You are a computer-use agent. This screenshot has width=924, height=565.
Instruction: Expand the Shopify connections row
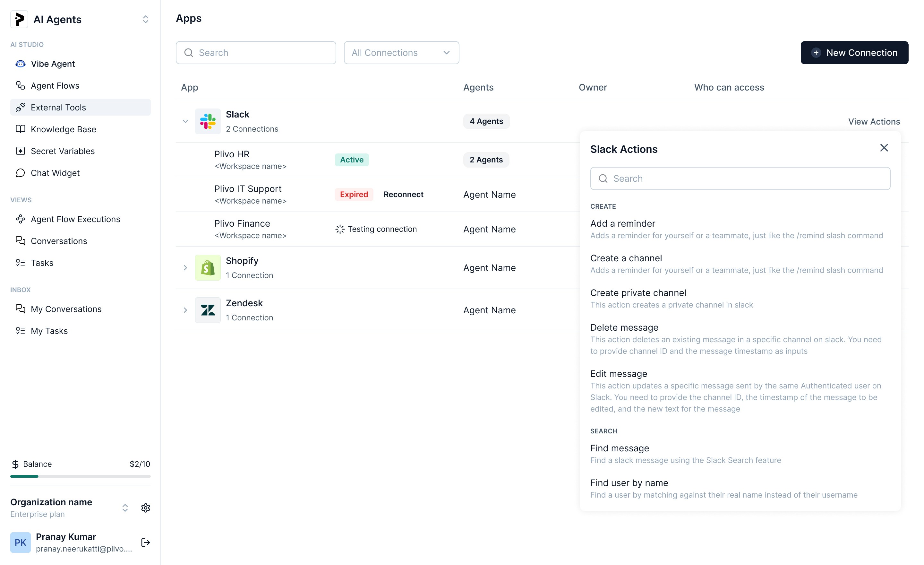[x=185, y=268]
